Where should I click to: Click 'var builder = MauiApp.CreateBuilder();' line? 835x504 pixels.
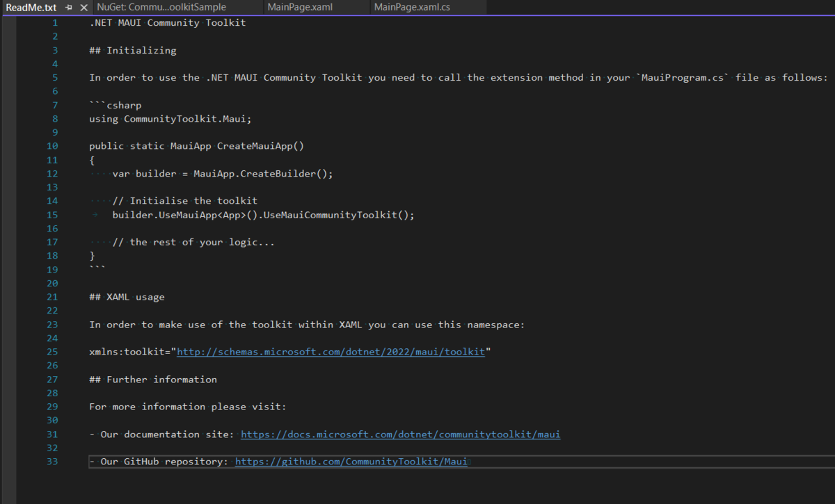[223, 174]
